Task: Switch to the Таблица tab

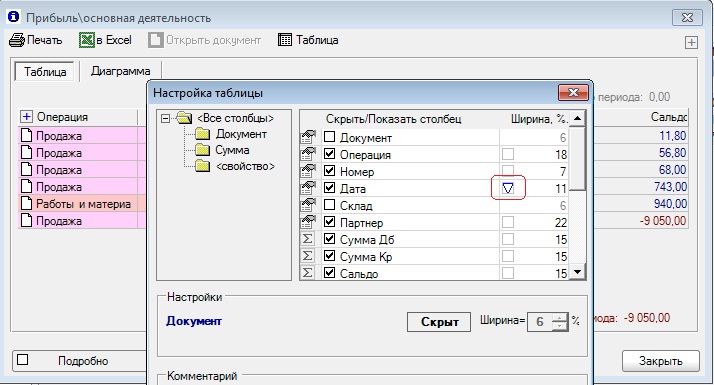Action: coord(45,72)
